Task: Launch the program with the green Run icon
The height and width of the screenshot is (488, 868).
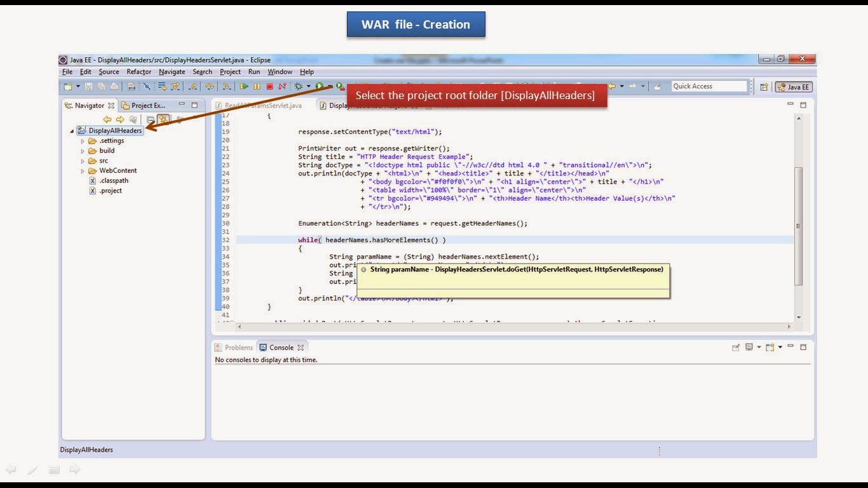Action: coord(320,86)
